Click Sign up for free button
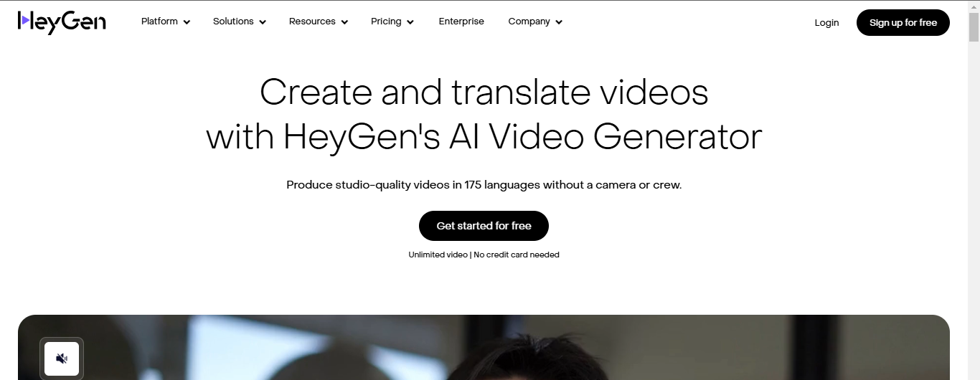The height and width of the screenshot is (380, 980). (x=903, y=22)
